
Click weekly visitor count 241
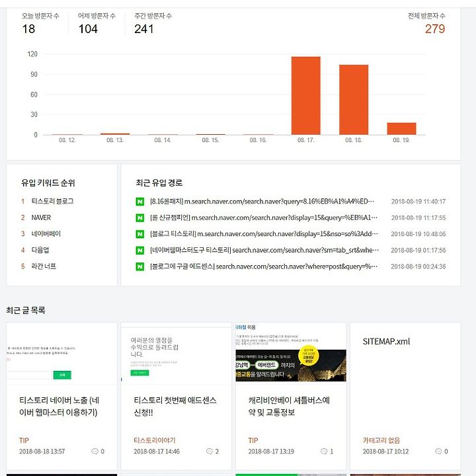click(x=144, y=29)
